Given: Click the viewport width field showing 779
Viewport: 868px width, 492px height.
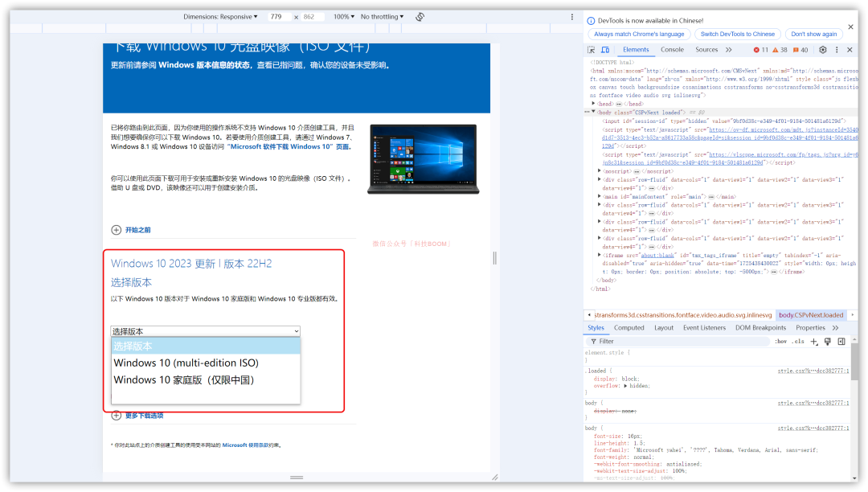Looking at the screenshot, I should coord(279,17).
